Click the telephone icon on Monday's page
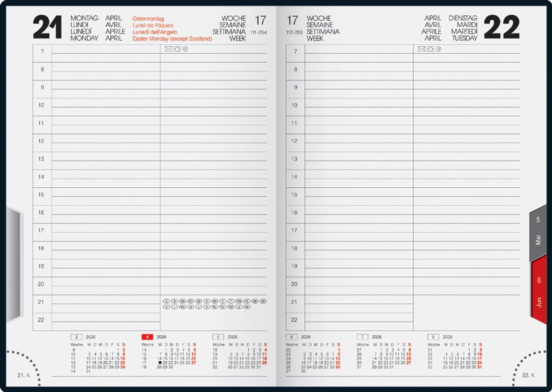This screenshot has height=392, width=552. click(x=177, y=49)
